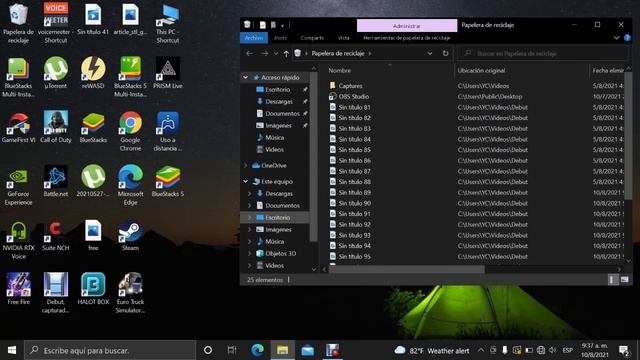Click the refresh button in address bar

pos(445,53)
